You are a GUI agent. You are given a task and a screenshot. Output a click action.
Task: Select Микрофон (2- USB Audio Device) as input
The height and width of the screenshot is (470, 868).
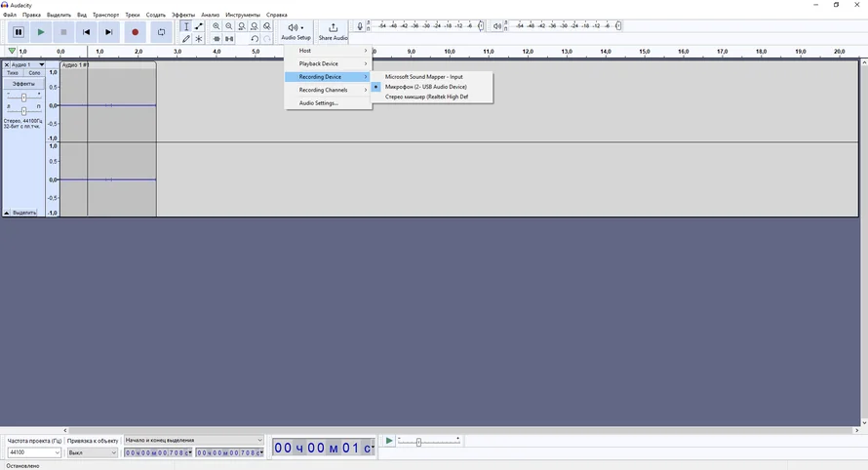coord(425,87)
